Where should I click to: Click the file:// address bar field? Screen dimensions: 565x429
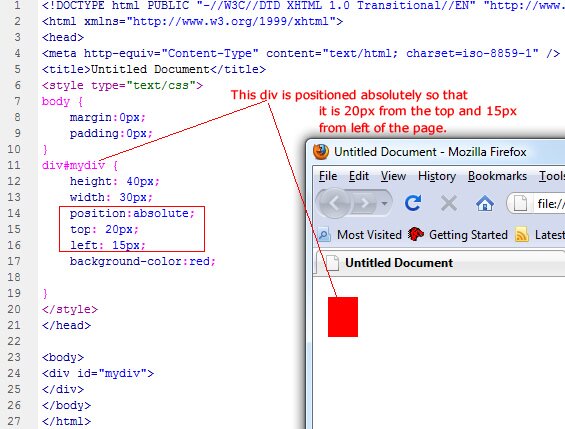536,204
